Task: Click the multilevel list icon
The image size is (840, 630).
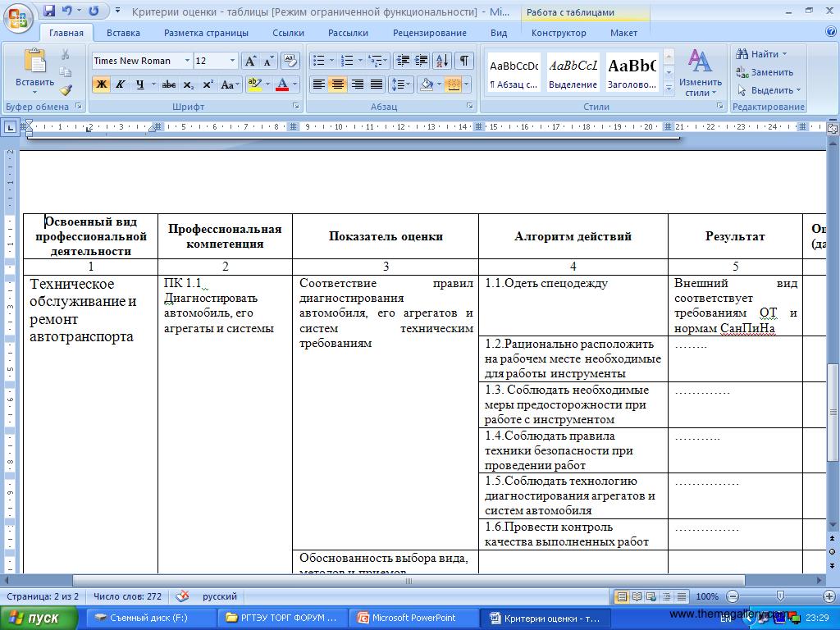Action: [x=375, y=61]
